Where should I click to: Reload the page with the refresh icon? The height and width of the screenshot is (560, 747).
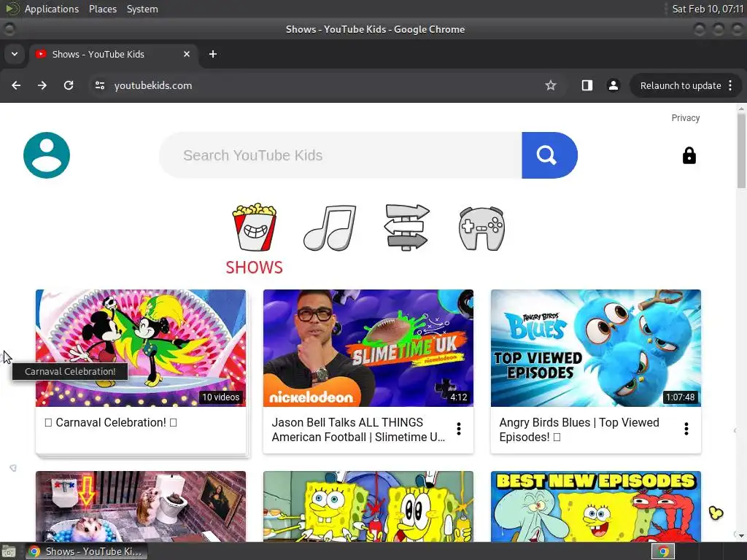click(x=69, y=85)
